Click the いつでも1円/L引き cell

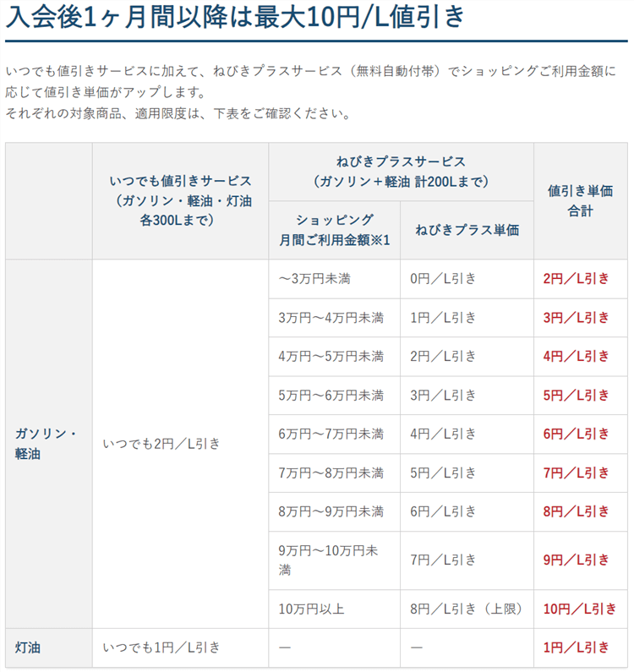(x=161, y=647)
